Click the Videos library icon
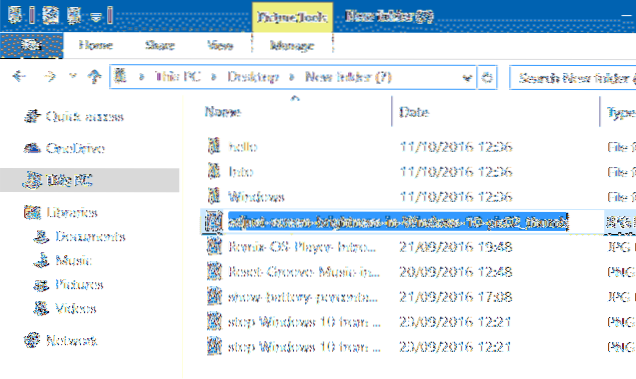The width and height of the screenshot is (636, 379). (x=41, y=308)
